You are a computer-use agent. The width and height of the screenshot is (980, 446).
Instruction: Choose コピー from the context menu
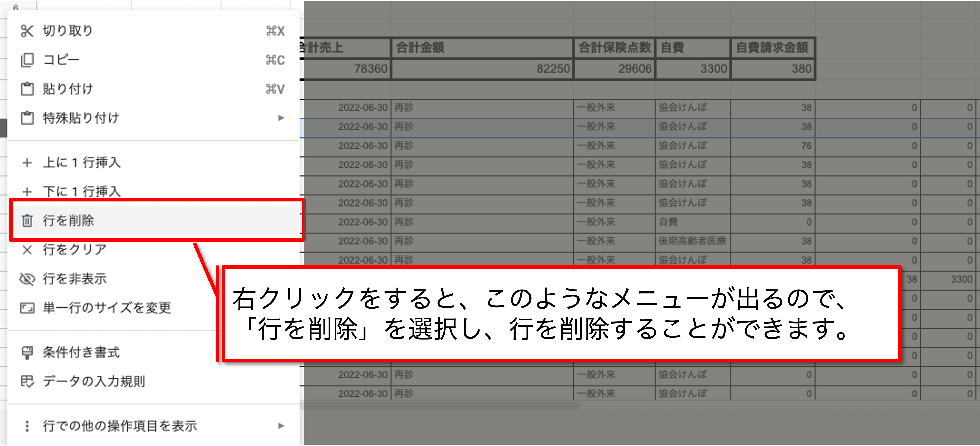coord(153,60)
